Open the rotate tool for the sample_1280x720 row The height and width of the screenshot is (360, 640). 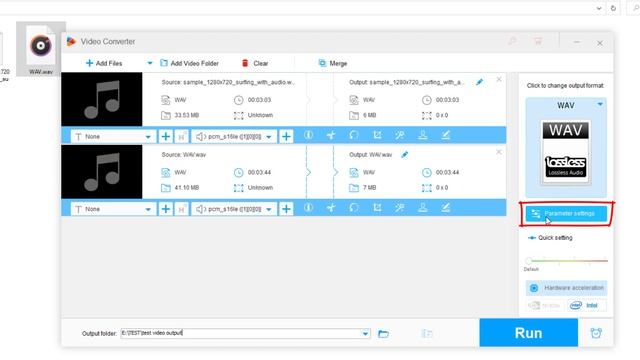point(354,135)
